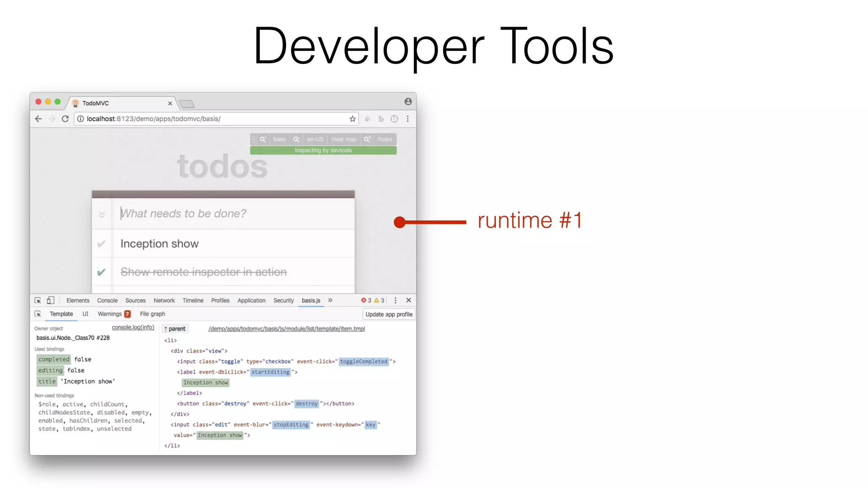Click the Roles button in inspector toolbar
This screenshot has height=488, width=868.
(384, 139)
